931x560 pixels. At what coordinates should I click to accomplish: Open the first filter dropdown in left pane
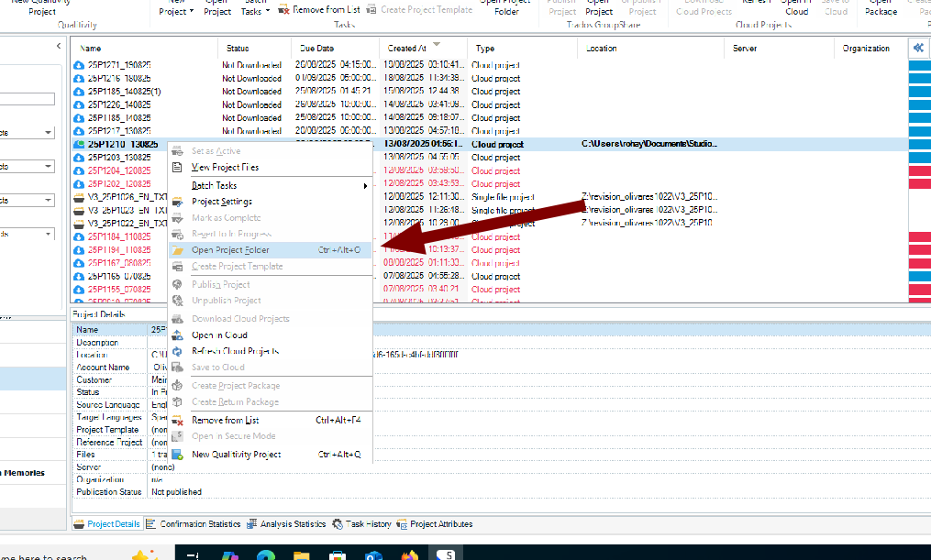[48, 133]
